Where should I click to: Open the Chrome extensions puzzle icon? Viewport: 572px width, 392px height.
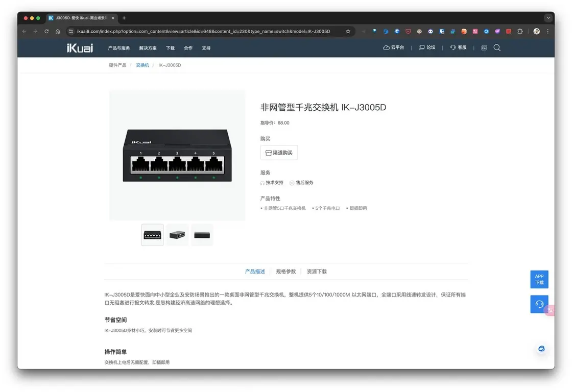tap(520, 31)
